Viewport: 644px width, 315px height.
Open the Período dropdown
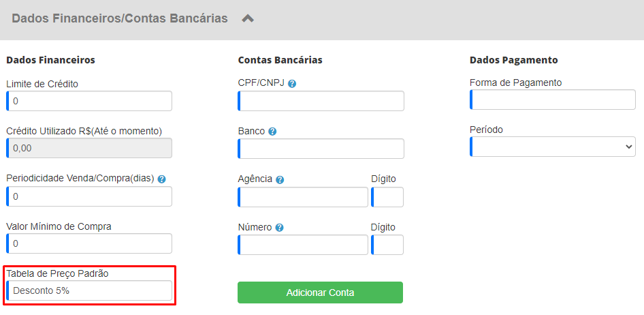[x=553, y=147]
